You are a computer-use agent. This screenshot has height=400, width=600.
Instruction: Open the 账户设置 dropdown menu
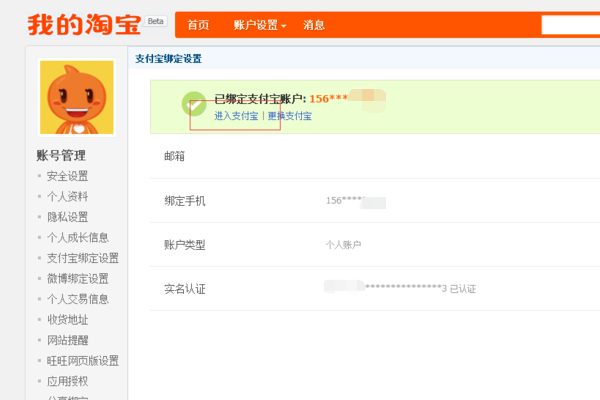[259, 25]
